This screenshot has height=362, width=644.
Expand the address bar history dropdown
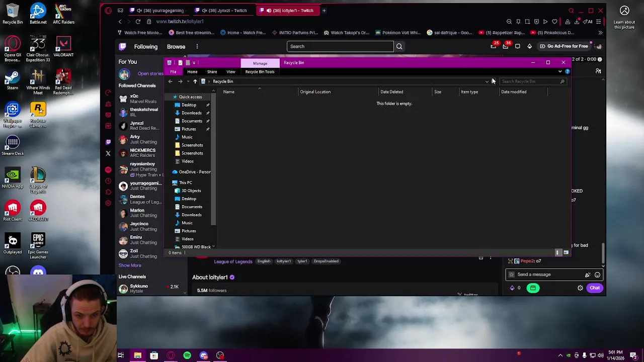click(x=487, y=81)
